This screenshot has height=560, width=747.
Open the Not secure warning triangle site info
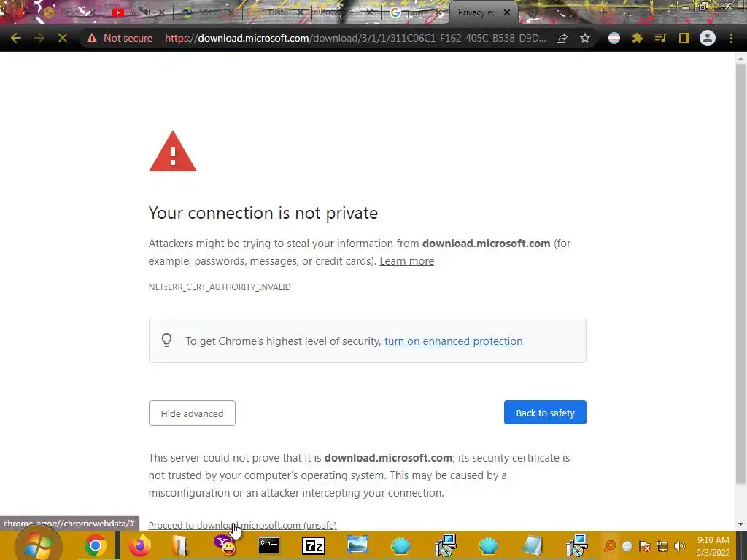[x=92, y=38]
